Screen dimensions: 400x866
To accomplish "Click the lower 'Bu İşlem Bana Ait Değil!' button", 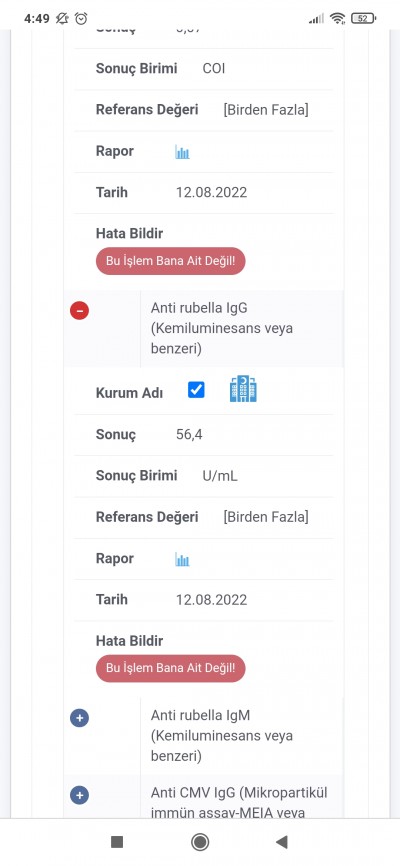I will coord(171,668).
